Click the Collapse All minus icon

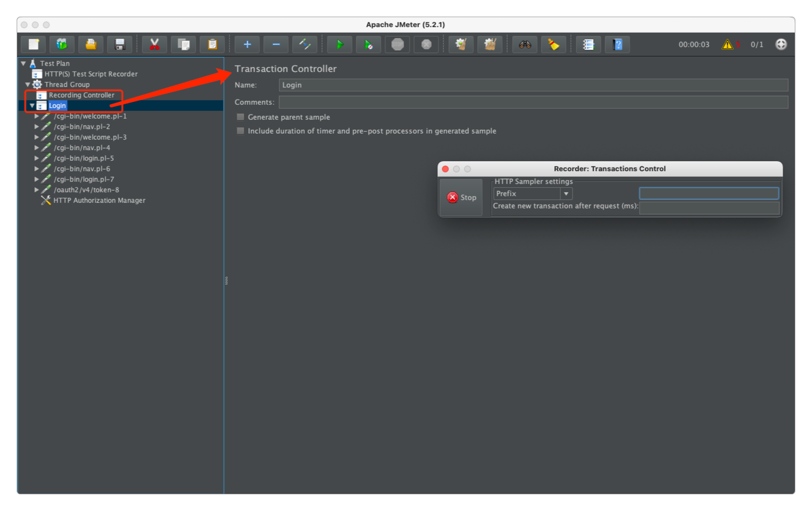click(276, 44)
